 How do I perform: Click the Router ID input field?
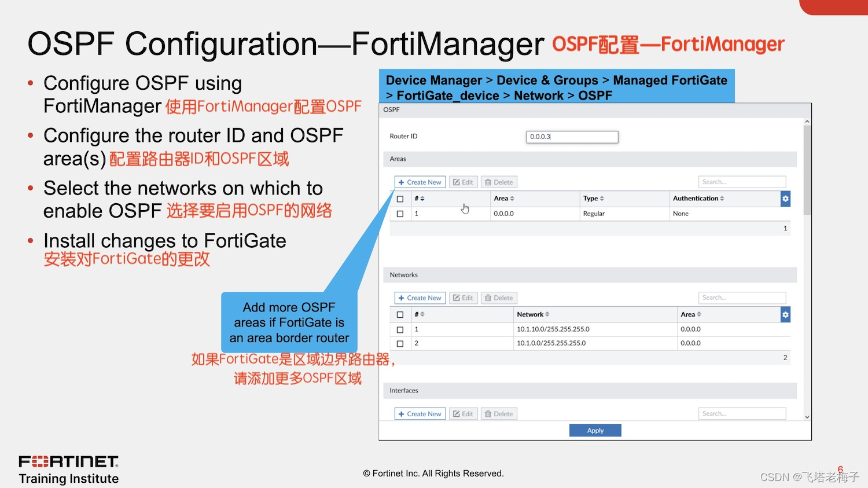tap(572, 137)
